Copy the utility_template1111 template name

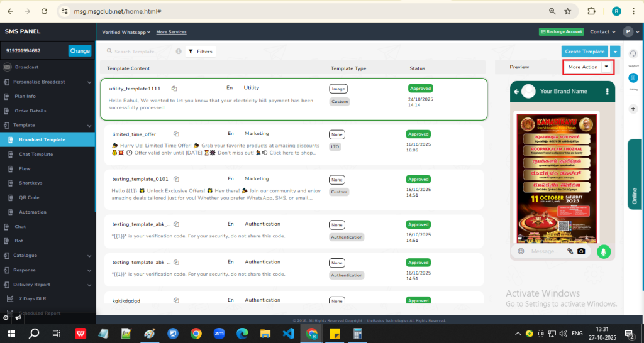pos(174,89)
